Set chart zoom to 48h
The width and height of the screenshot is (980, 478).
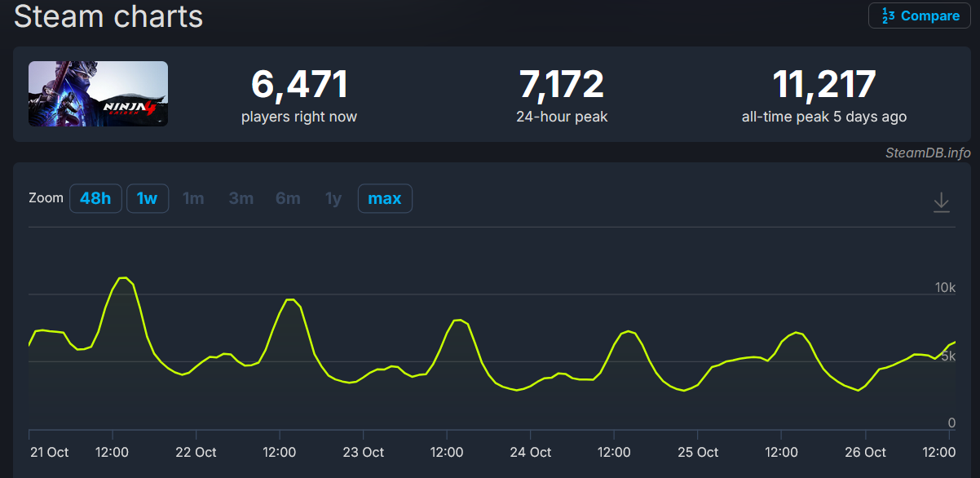click(95, 198)
